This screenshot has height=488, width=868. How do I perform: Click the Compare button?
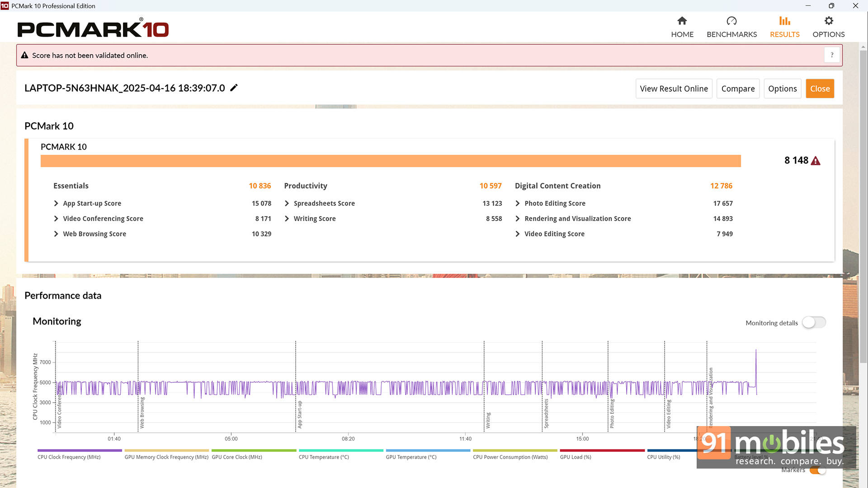point(738,89)
